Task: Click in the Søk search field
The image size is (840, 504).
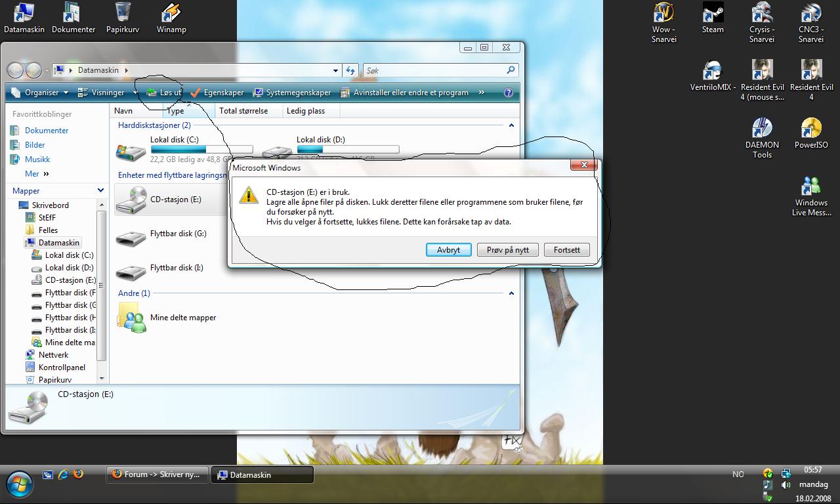Action: tap(434, 70)
